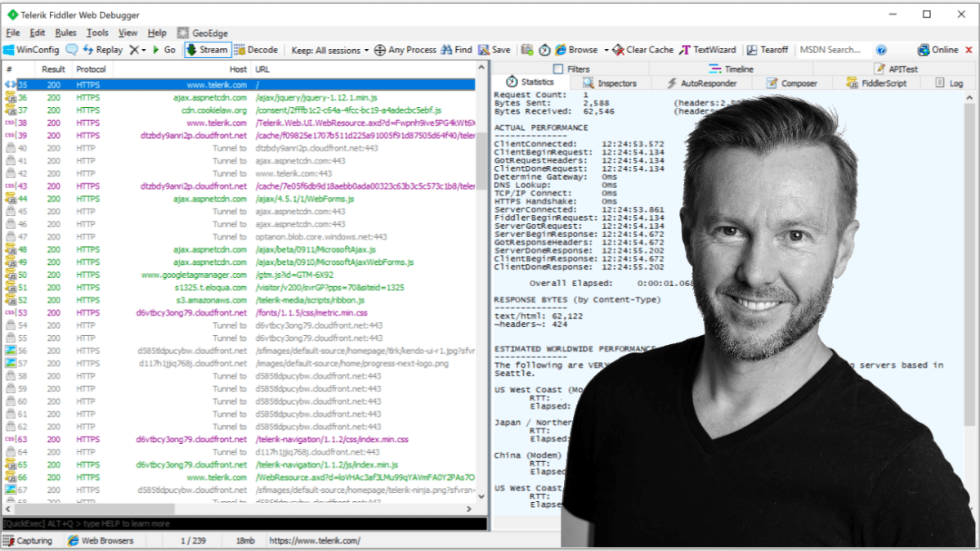Open the remove sessions dropdown arrow
980x551 pixels.
pos(142,49)
